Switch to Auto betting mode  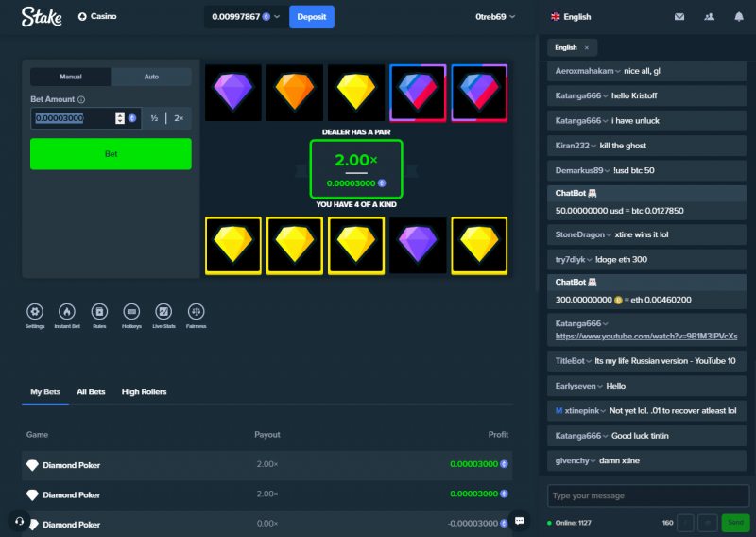point(151,77)
